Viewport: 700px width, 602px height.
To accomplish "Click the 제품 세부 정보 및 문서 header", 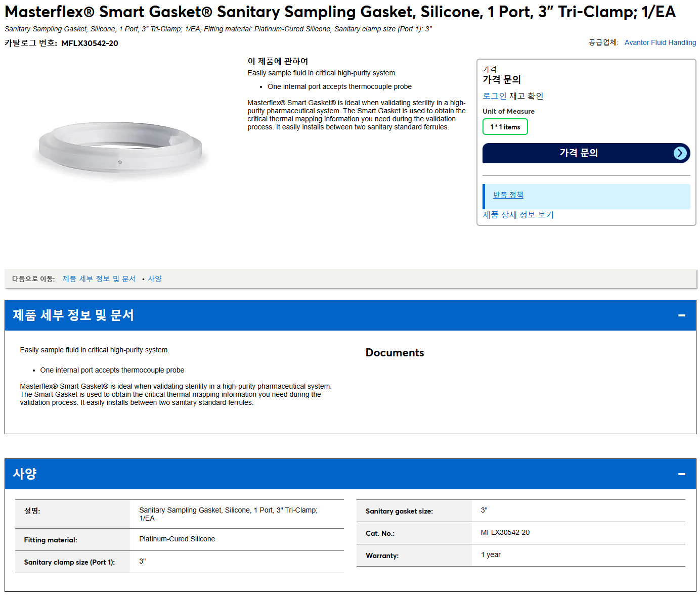I will pyautogui.click(x=73, y=315).
